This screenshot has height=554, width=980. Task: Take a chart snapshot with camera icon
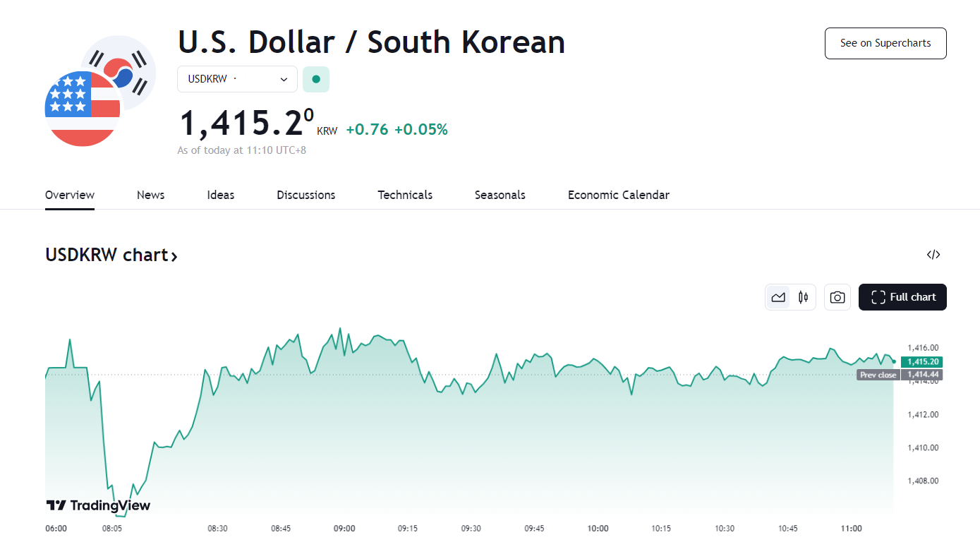837,297
